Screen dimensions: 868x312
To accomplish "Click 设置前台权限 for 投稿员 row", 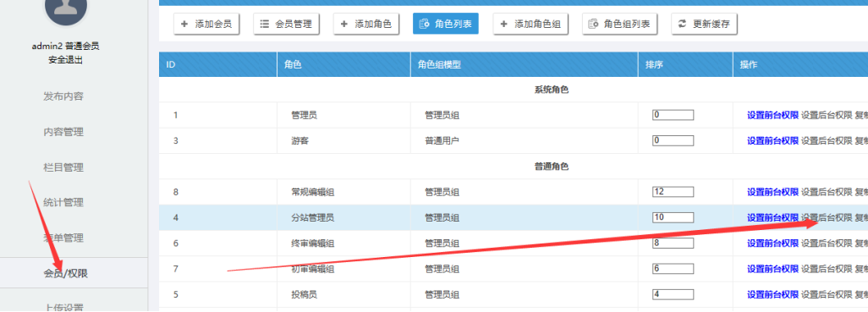I will [772, 295].
